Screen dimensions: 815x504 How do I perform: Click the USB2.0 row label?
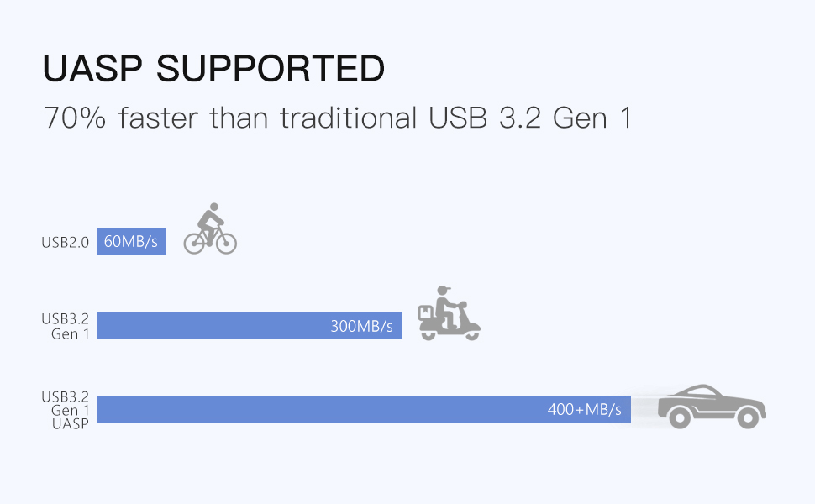(65, 243)
